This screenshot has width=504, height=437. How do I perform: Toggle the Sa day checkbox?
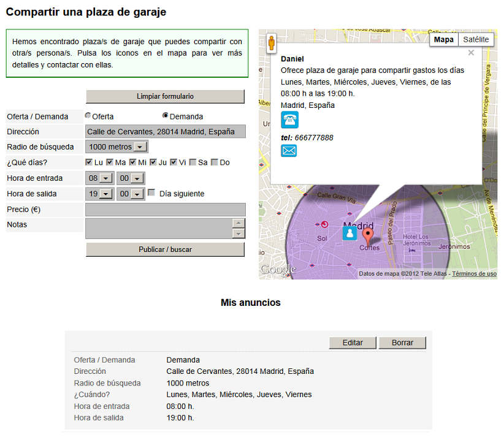[193, 162]
